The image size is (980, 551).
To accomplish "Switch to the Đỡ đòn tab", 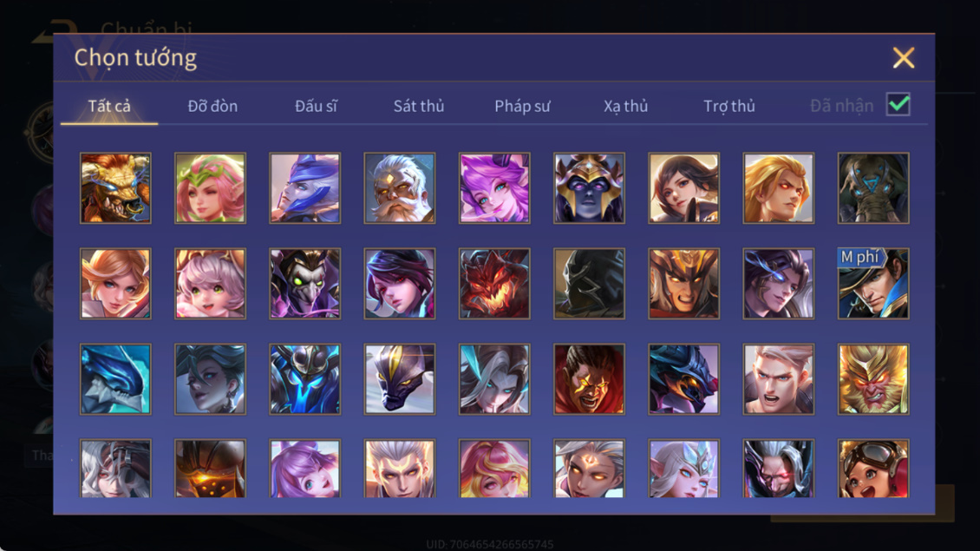I will pyautogui.click(x=212, y=106).
